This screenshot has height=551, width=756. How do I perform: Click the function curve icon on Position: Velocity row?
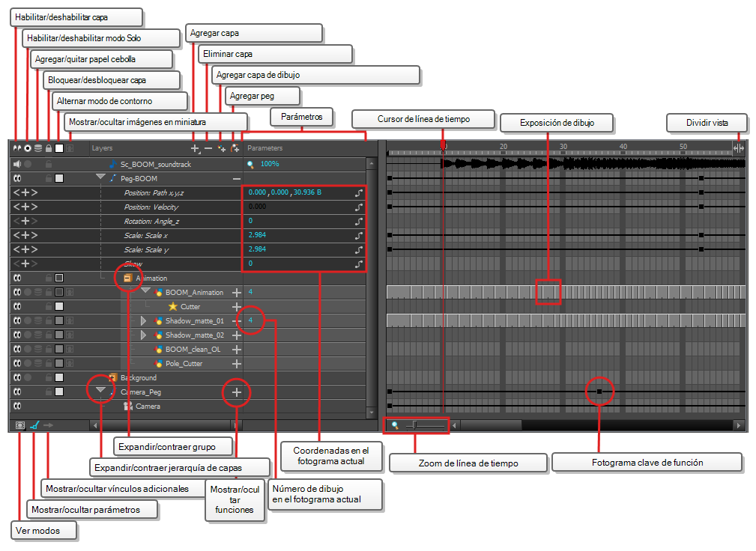point(359,207)
